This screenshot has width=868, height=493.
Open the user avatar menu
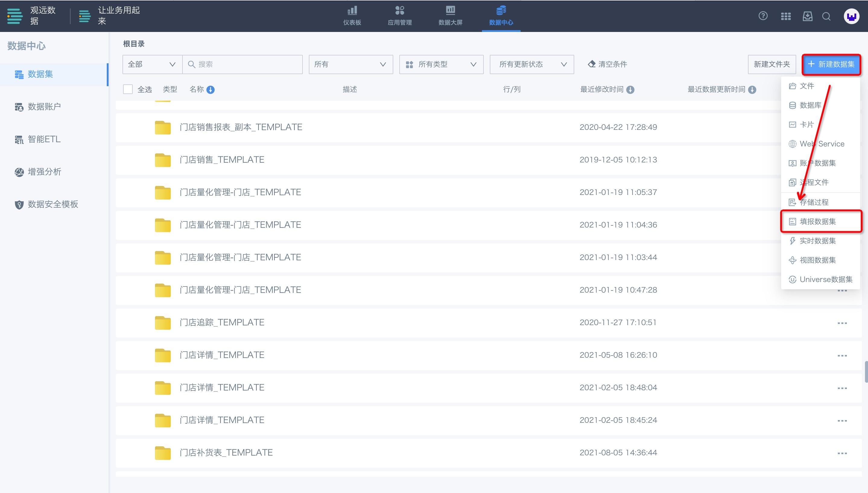point(851,16)
